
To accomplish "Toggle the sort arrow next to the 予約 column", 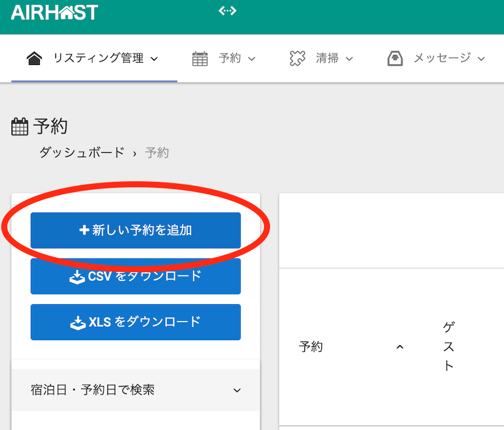I will (x=399, y=347).
